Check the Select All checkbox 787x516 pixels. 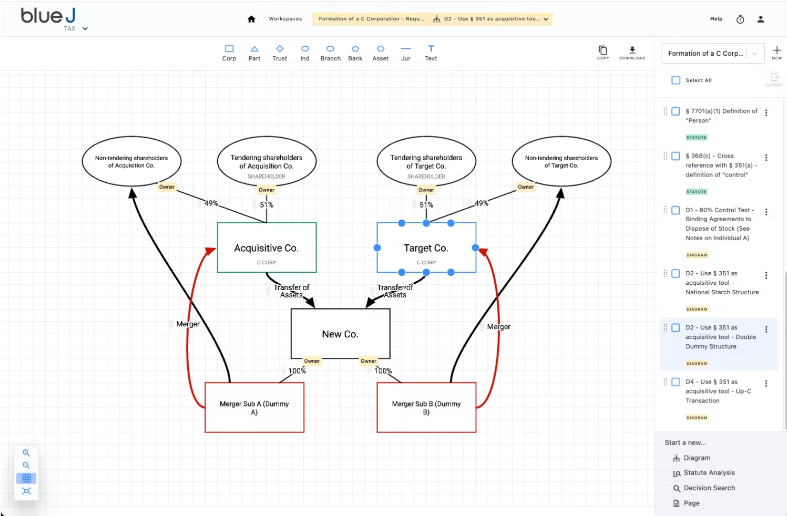point(676,80)
